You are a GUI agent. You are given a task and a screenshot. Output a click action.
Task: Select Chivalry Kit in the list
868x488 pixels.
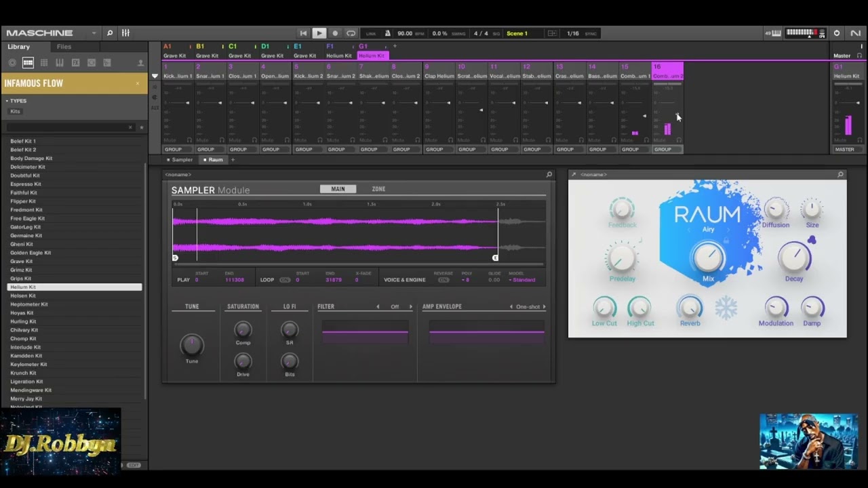pyautogui.click(x=75, y=330)
